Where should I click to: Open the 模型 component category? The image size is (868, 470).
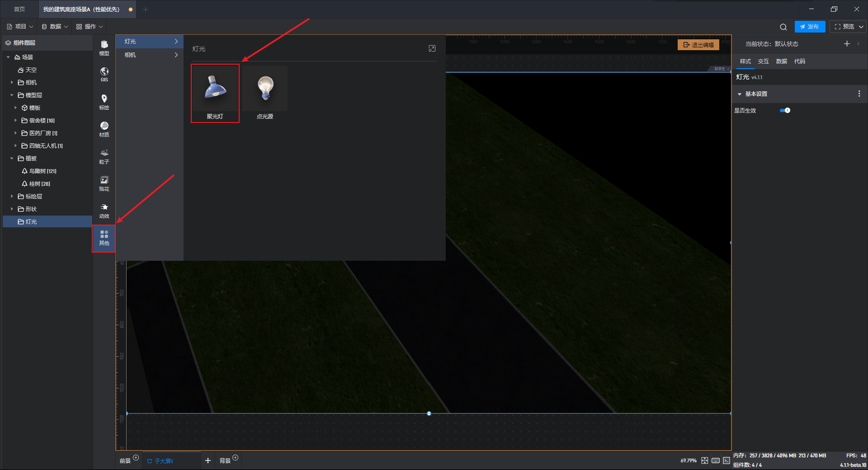coord(104,47)
